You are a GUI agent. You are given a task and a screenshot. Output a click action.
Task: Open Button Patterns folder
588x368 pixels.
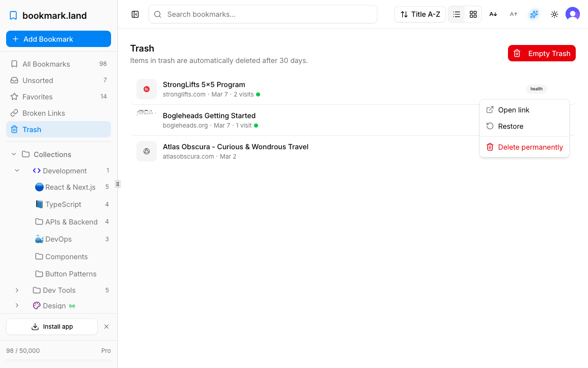tap(71, 274)
